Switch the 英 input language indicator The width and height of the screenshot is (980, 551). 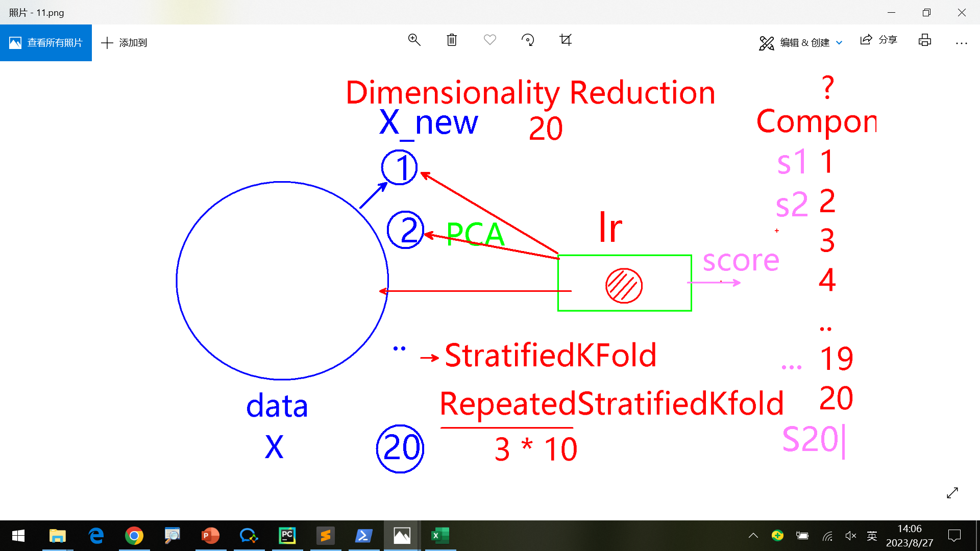pos(872,536)
